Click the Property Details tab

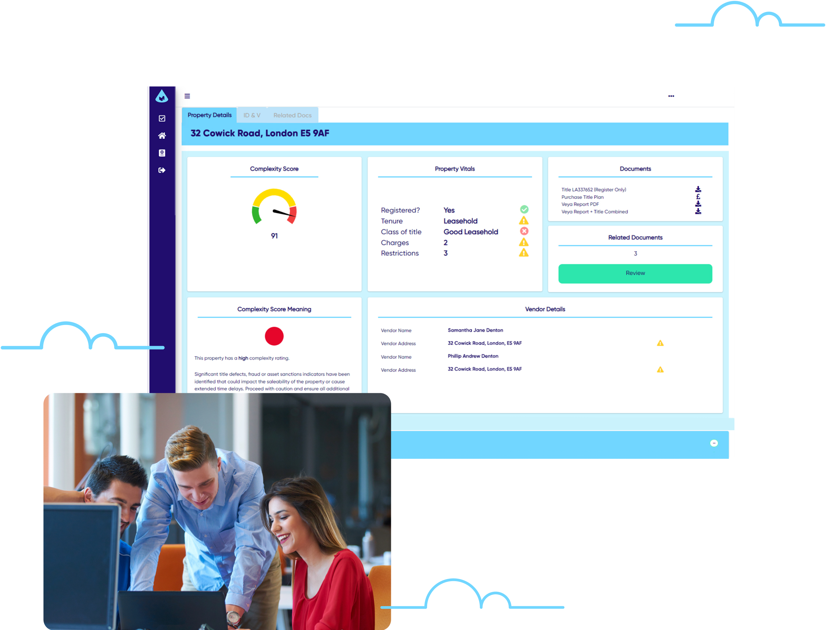(x=209, y=115)
